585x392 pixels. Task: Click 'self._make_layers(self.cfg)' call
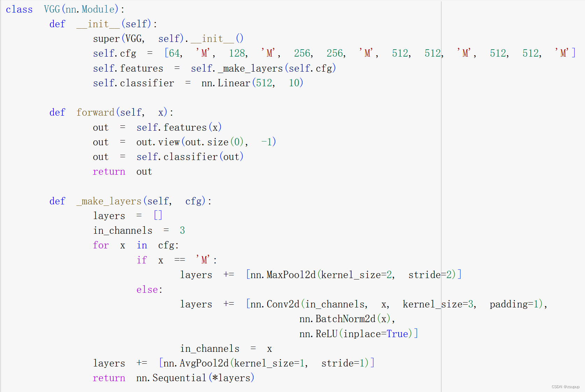(263, 68)
